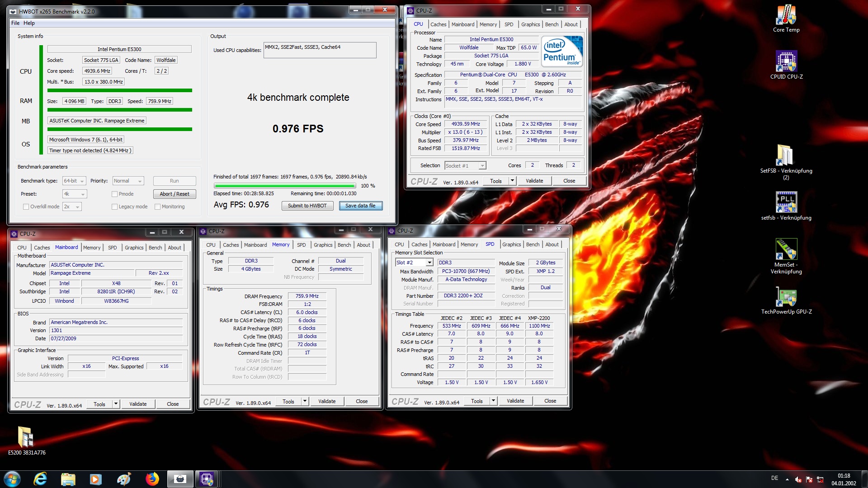This screenshot has height=488, width=868.
Task: Switch to SPD tab in CPU-Z Memory window
Action: [301, 245]
